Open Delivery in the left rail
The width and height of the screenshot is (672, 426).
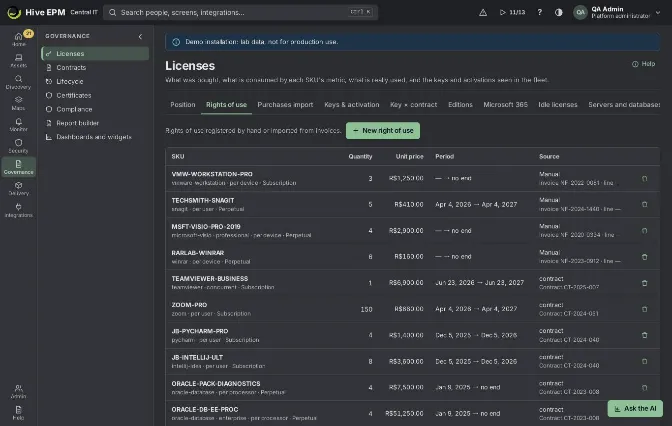[x=18, y=188]
